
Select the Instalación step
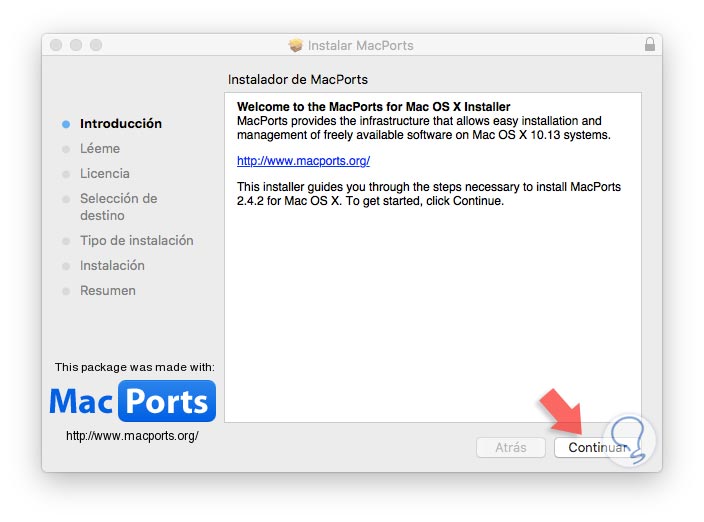coord(112,265)
